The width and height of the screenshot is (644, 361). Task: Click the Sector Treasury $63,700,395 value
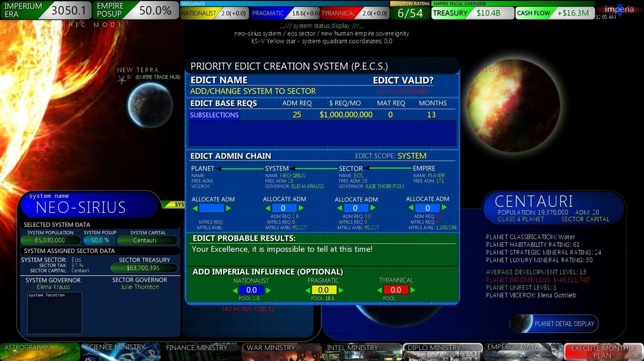[143, 268]
